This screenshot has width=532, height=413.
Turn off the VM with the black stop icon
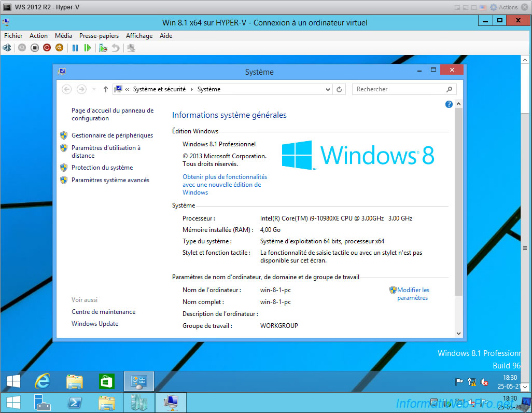coord(35,48)
